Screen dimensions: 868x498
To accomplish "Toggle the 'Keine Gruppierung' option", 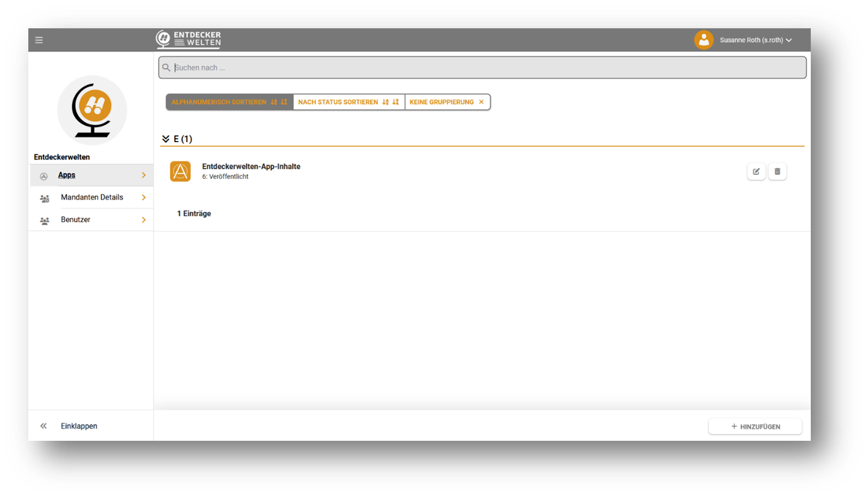I will [447, 102].
